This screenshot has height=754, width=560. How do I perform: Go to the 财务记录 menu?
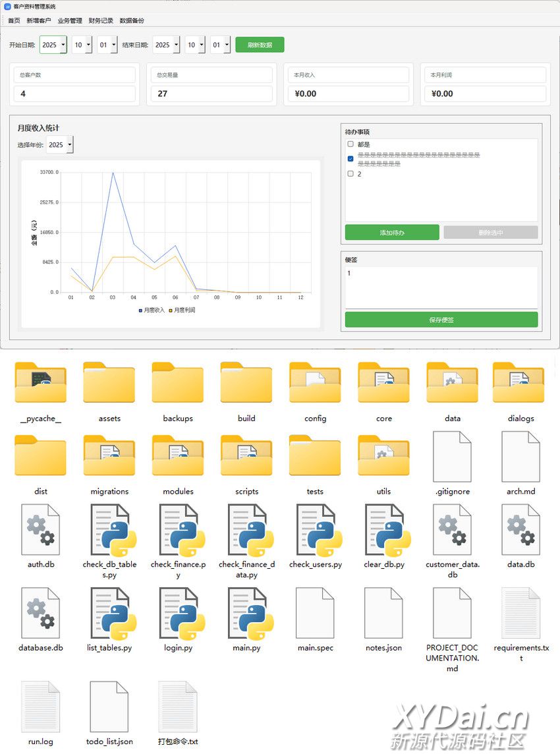(x=101, y=20)
